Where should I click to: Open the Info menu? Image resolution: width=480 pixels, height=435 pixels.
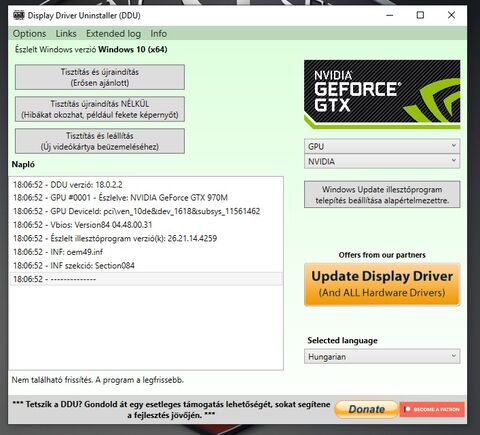[159, 34]
